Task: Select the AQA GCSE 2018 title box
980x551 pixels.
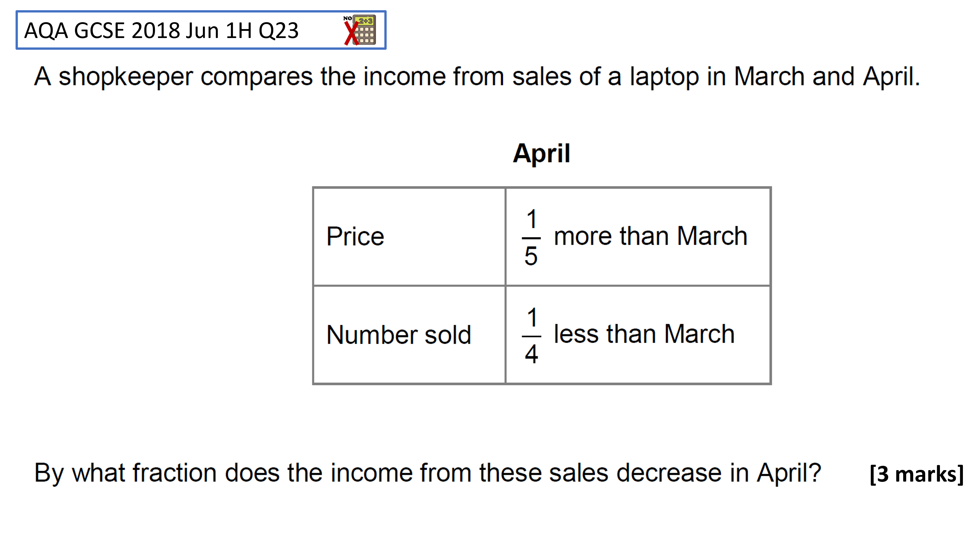Action: point(201,30)
